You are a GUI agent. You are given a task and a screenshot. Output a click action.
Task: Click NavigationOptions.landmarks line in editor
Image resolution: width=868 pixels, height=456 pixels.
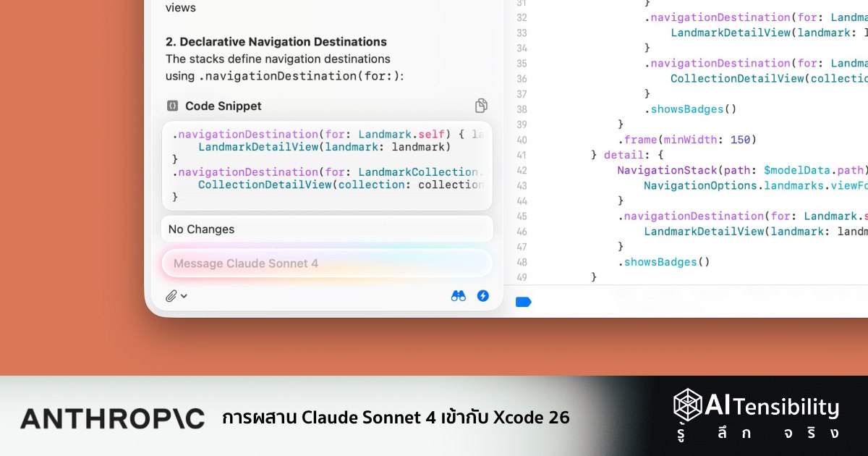coord(755,185)
